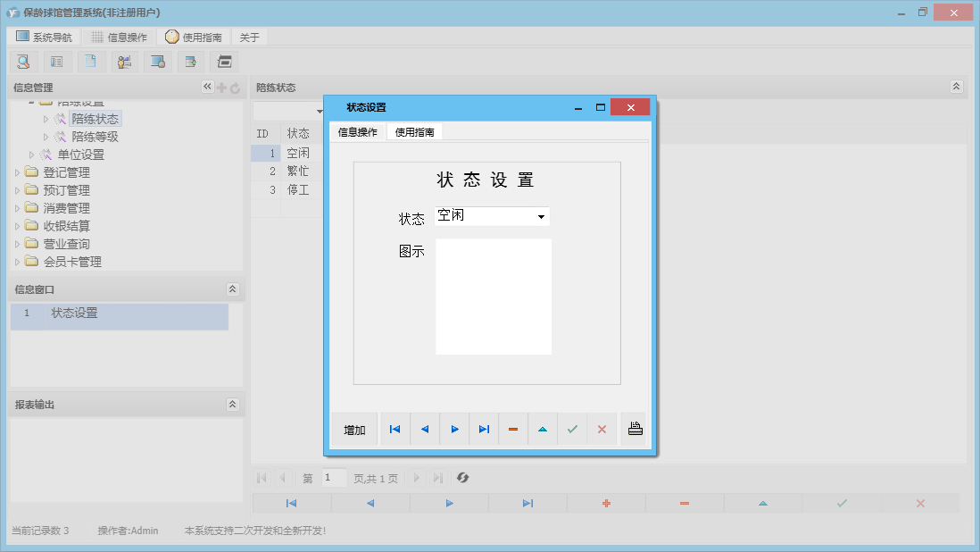Select the display settings toolbar icon
The width and height of the screenshot is (980, 552).
(x=158, y=61)
